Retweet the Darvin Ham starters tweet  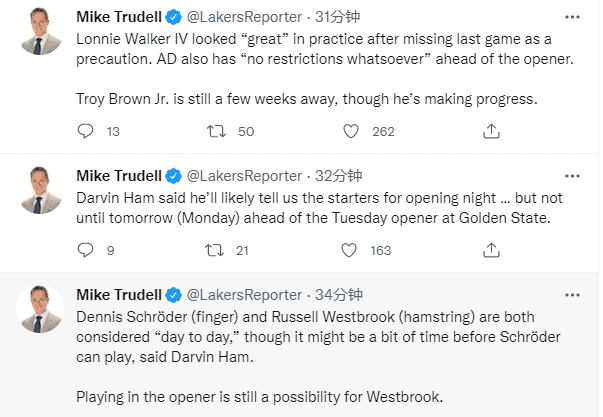[214, 250]
